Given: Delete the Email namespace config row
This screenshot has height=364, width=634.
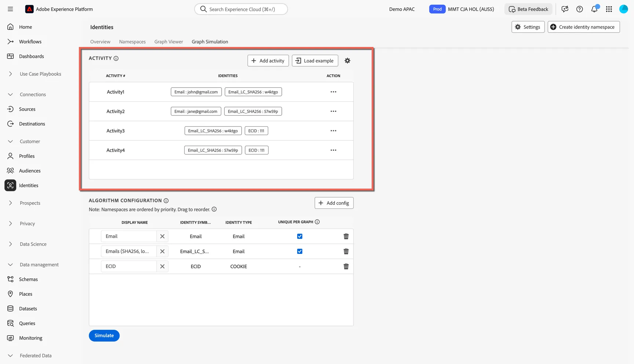Looking at the screenshot, I should tap(346, 236).
